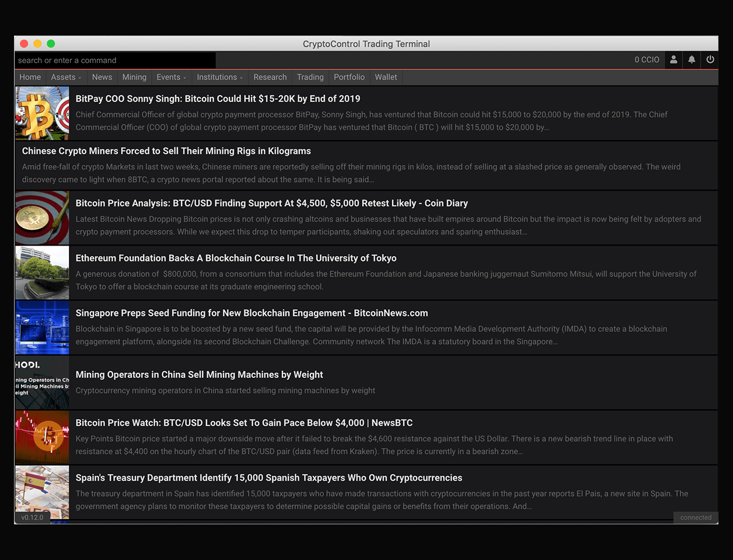Click 'The treasury department in Spain' summary

pos(382,500)
